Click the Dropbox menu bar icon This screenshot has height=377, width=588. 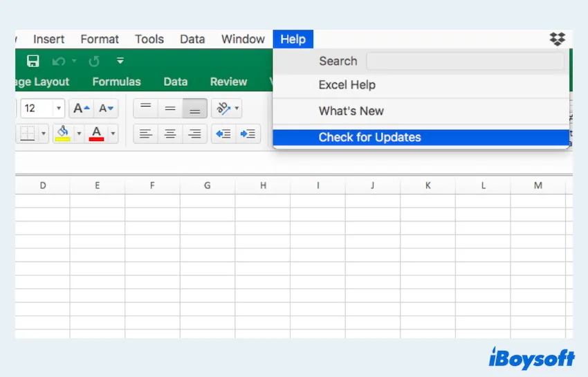pyautogui.click(x=558, y=39)
